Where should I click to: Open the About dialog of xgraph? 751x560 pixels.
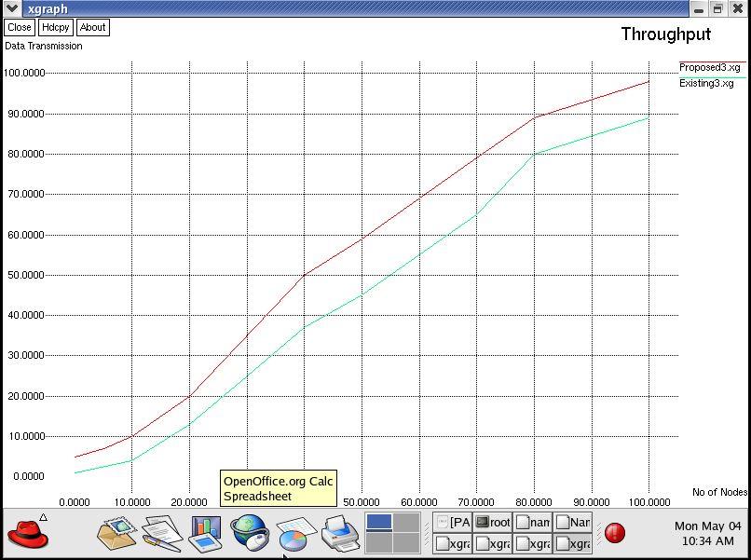pyautogui.click(x=92, y=27)
